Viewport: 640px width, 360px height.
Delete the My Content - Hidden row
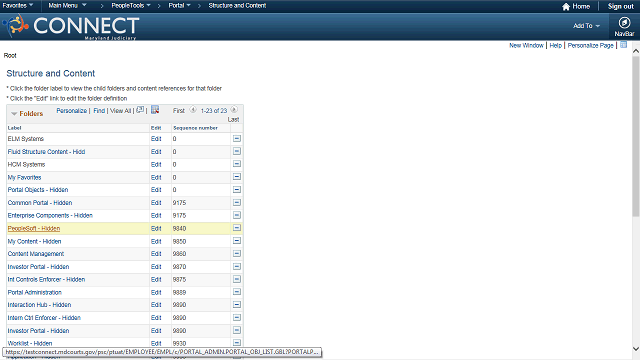pyautogui.click(x=237, y=241)
